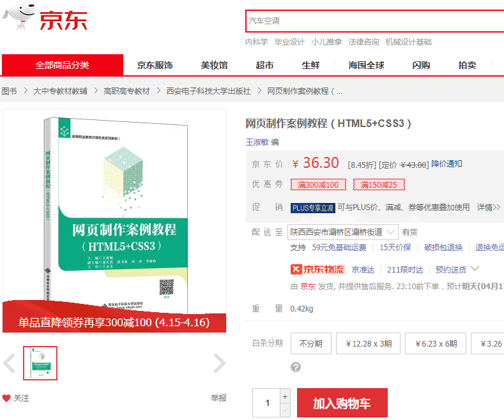The height and width of the screenshot is (420, 504).
Task: Click 破损包退换 service link
Action: click(443, 247)
